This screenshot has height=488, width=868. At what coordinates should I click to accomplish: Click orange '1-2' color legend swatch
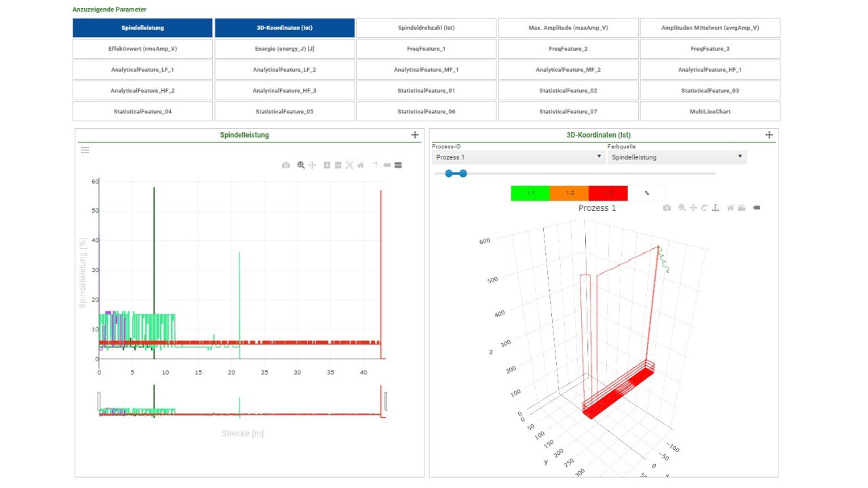569,193
